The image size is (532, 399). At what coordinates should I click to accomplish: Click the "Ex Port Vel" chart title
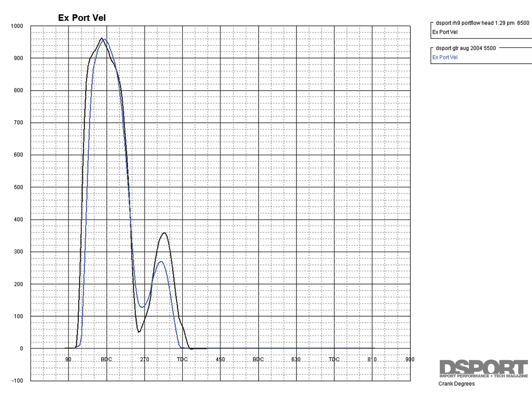pos(82,18)
